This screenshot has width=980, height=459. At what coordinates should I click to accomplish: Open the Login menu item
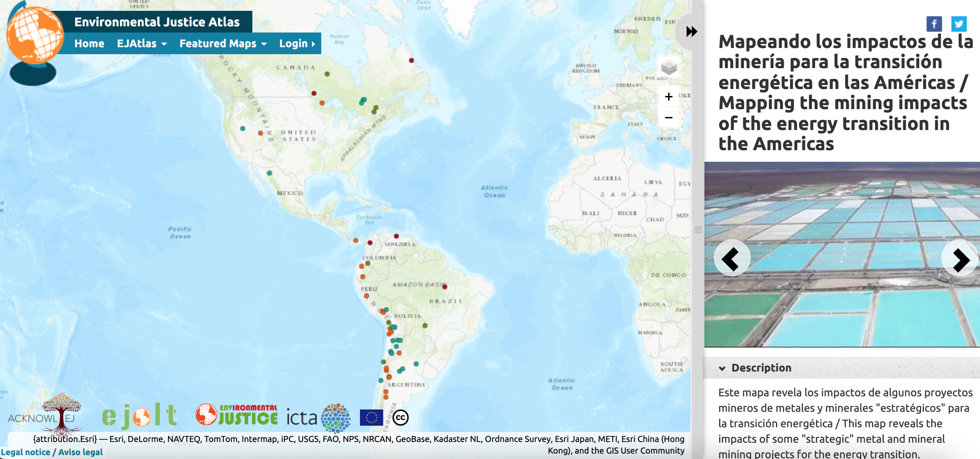coord(297,44)
